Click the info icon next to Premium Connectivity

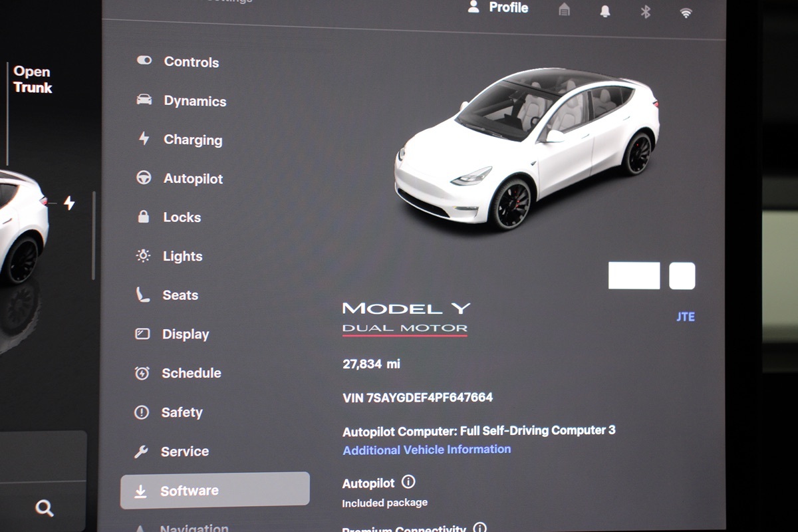[x=479, y=529]
